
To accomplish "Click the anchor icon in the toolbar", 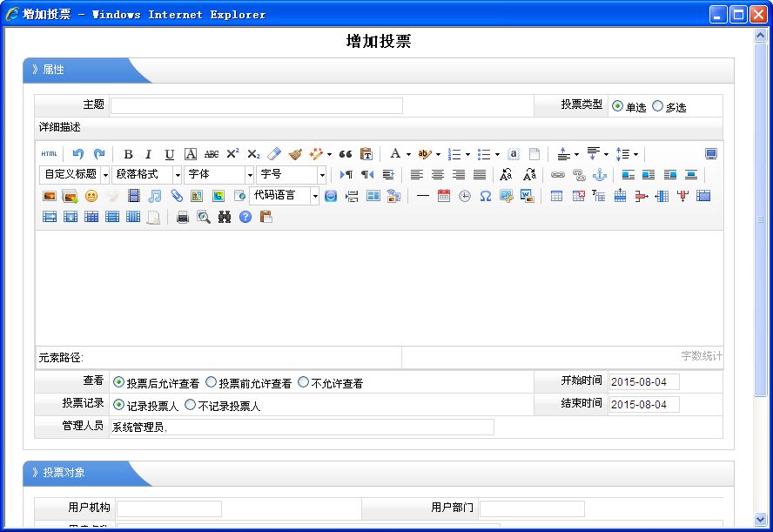I will click(599, 175).
